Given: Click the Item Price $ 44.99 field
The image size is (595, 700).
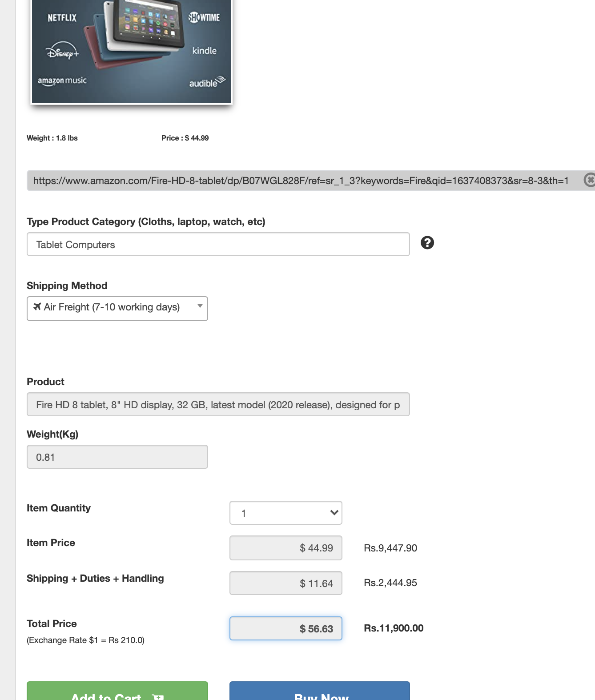Looking at the screenshot, I should coord(286,548).
